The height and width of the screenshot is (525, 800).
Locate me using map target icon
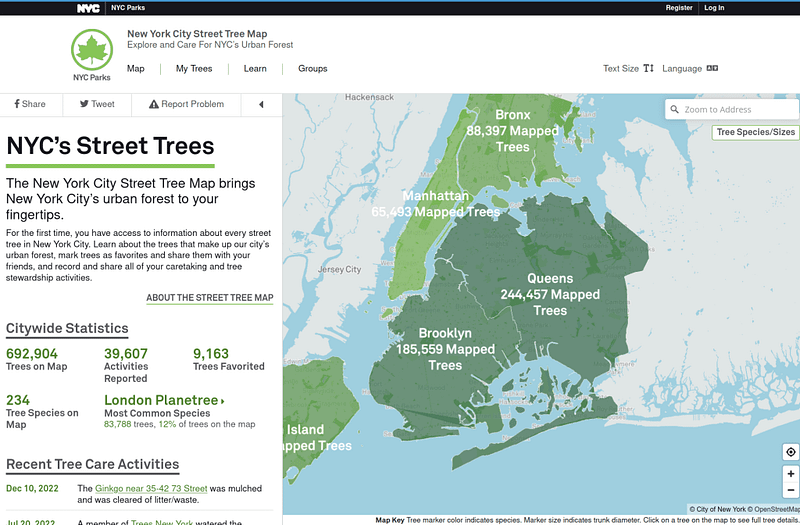coord(790,452)
